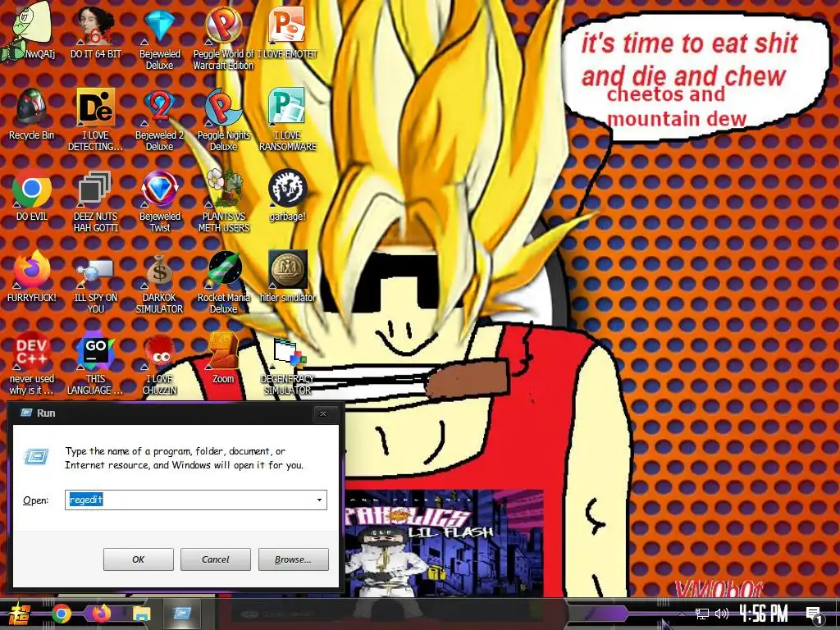Open the notification center icon

point(814,614)
